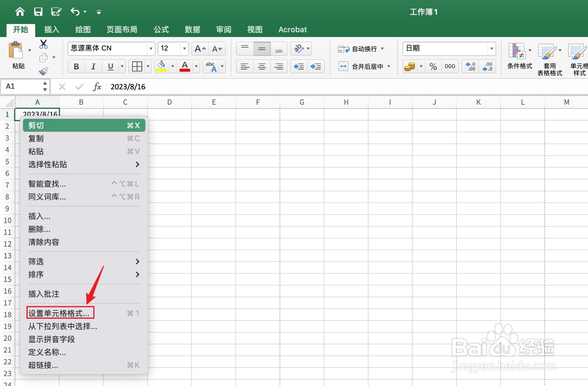Toggle Underline formatting
The width and height of the screenshot is (588, 386).
(110, 67)
